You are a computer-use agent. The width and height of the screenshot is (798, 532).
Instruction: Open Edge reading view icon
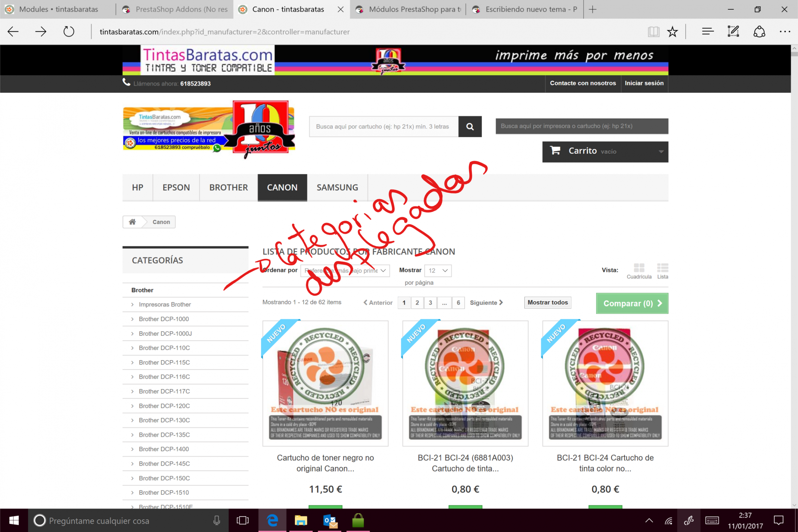point(653,32)
